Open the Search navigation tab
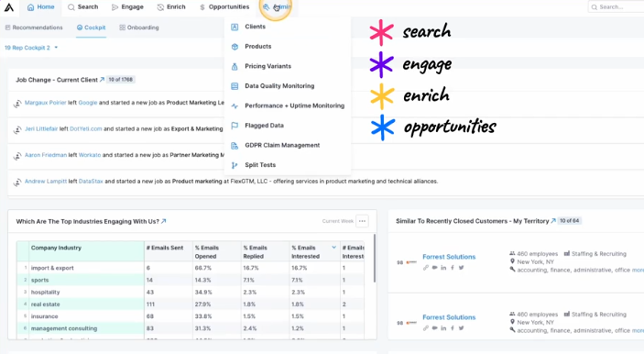The width and height of the screenshot is (644, 354). [x=83, y=7]
